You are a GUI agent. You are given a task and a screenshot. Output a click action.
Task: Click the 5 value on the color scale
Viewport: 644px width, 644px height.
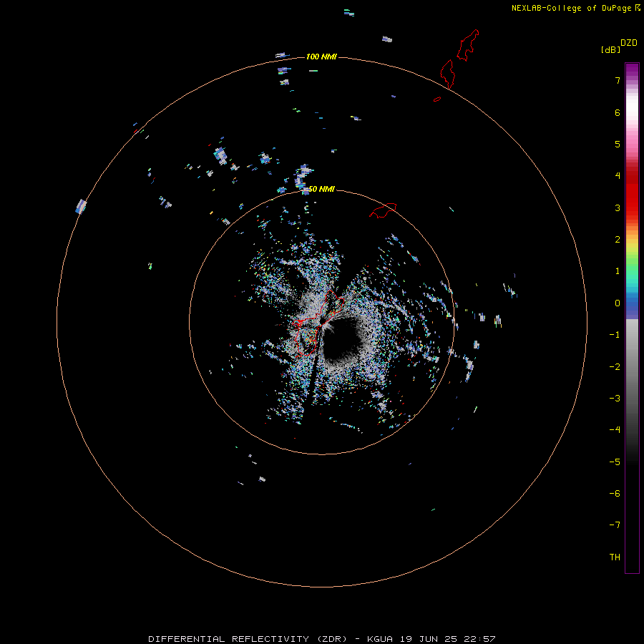618,144
